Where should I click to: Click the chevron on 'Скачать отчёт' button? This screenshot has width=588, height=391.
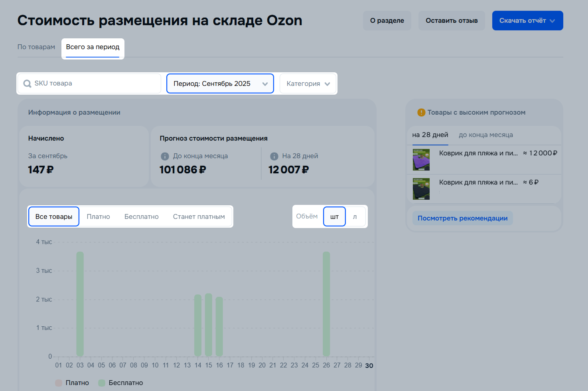pos(552,21)
